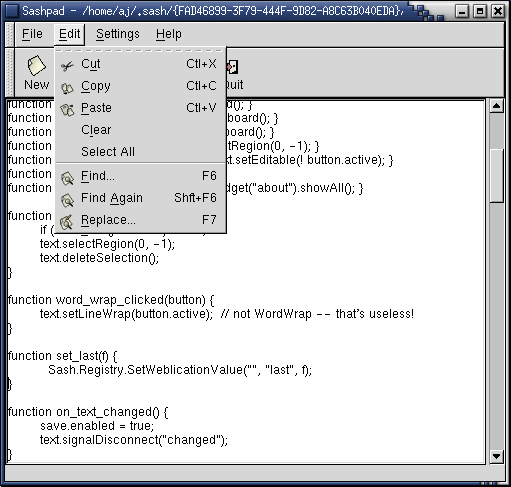
Task: Click the vertical scrollbar thumb
Action: pyautogui.click(x=496, y=175)
